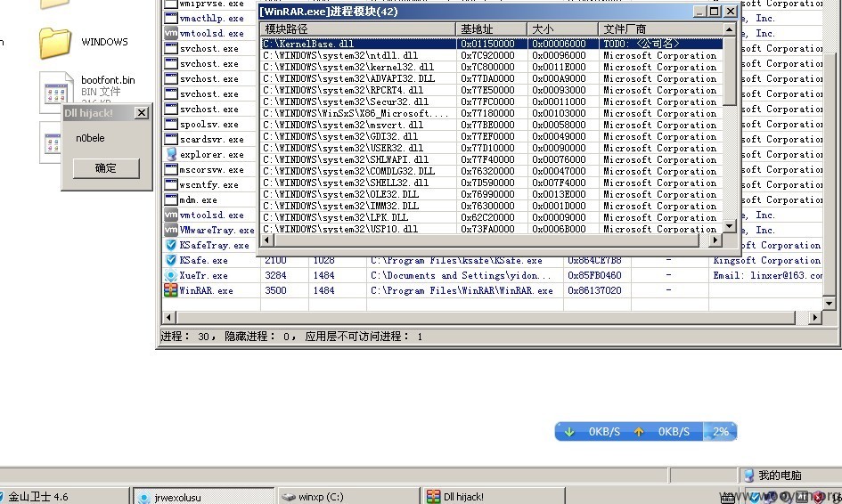Select the bootfont.bin file icon

56,93
